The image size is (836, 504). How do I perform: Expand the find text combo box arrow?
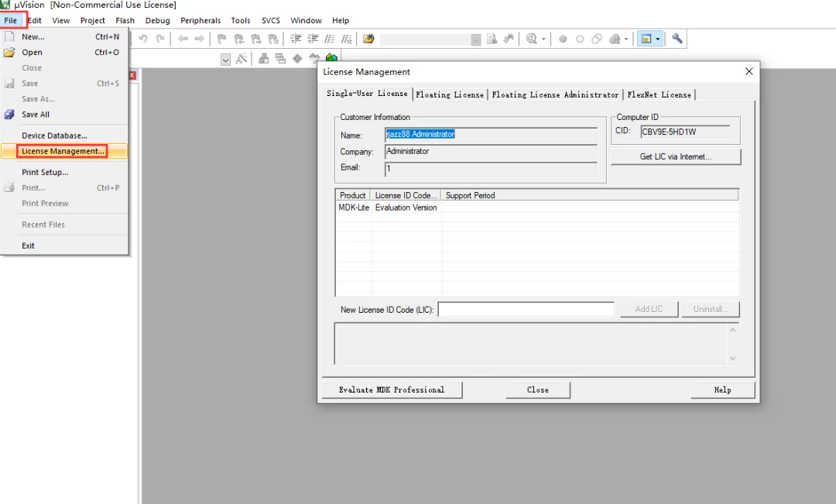click(476, 39)
